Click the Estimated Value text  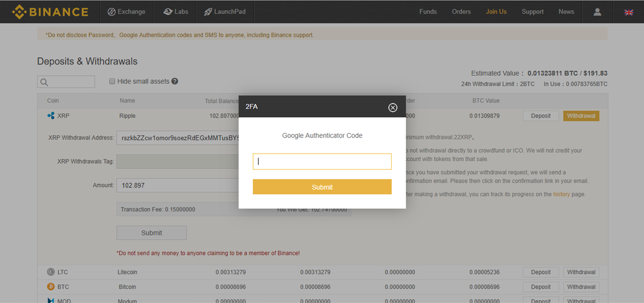click(539, 73)
